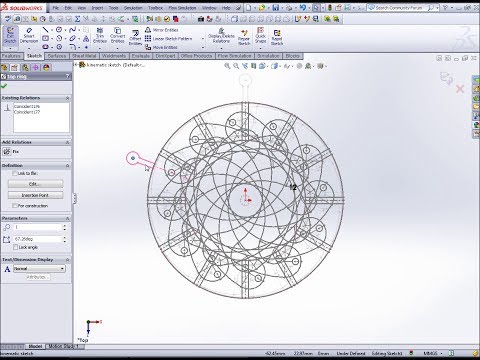Viewport: 480px width, 360px height.
Task: Collapse the Definition section
Action: click(68, 166)
